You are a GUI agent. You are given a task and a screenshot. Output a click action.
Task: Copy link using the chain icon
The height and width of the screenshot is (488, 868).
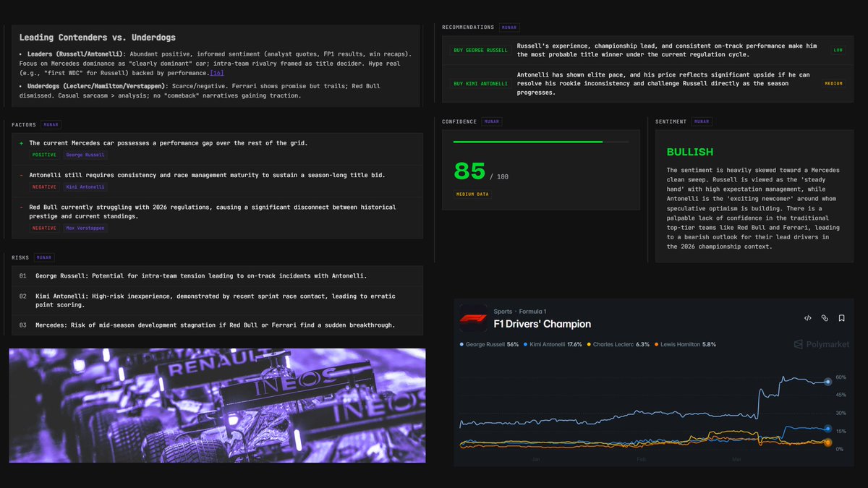tap(825, 318)
